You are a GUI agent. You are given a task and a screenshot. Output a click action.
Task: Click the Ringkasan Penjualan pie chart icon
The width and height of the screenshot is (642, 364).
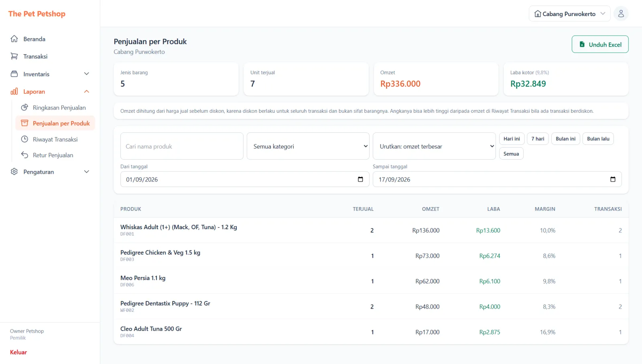tap(24, 108)
